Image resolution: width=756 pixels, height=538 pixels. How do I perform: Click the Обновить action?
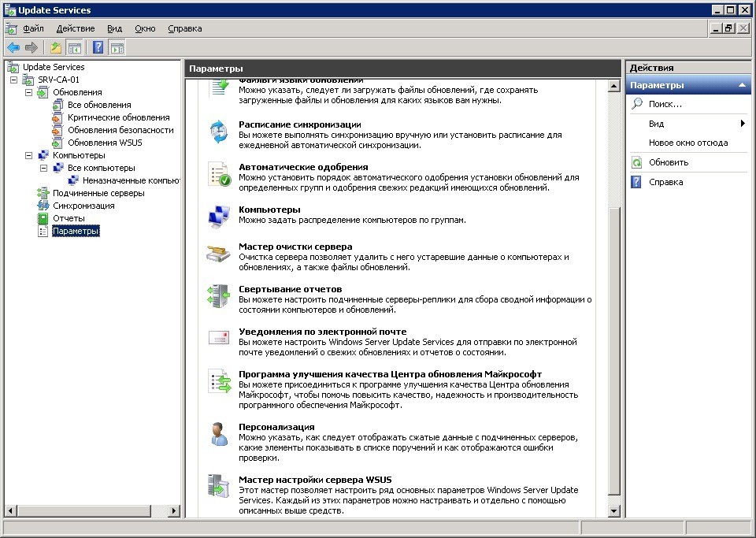tap(669, 162)
